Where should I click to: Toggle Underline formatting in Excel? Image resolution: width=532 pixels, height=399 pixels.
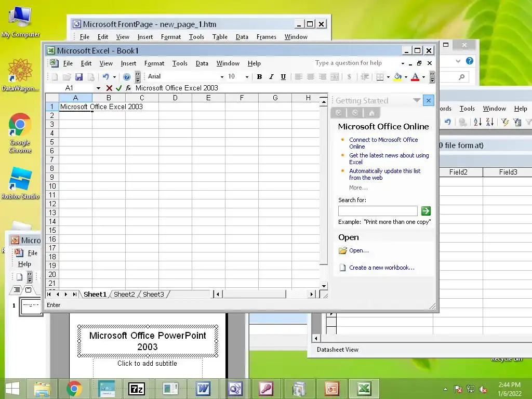click(283, 77)
